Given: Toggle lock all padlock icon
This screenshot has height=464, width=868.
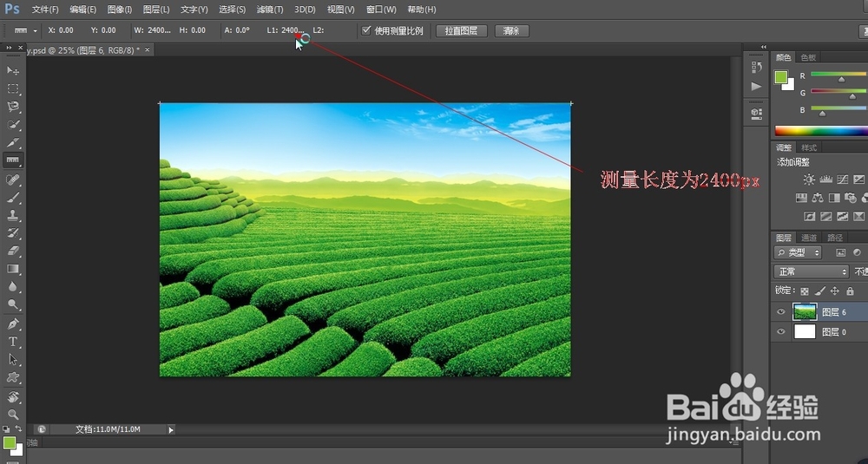Looking at the screenshot, I should [850, 291].
